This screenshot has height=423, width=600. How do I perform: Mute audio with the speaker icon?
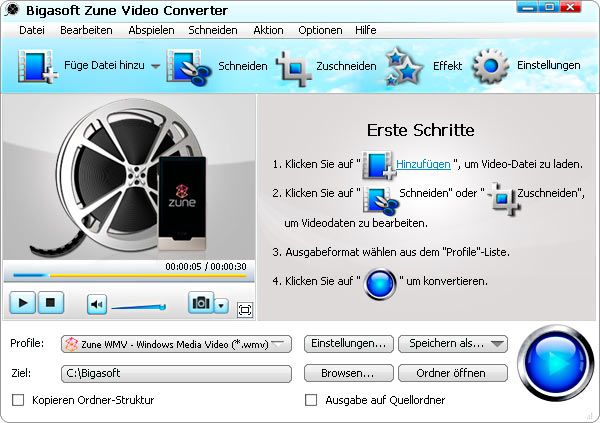[x=97, y=304]
